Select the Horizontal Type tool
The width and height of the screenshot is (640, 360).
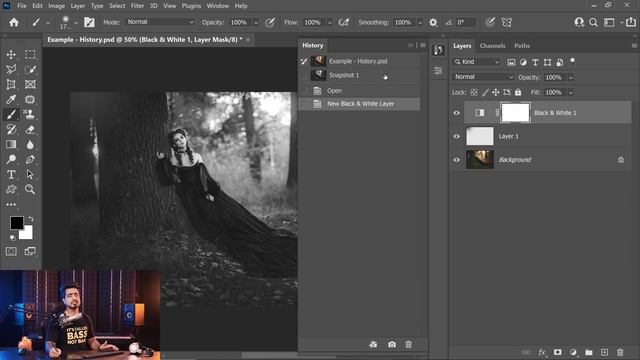click(x=11, y=174)
